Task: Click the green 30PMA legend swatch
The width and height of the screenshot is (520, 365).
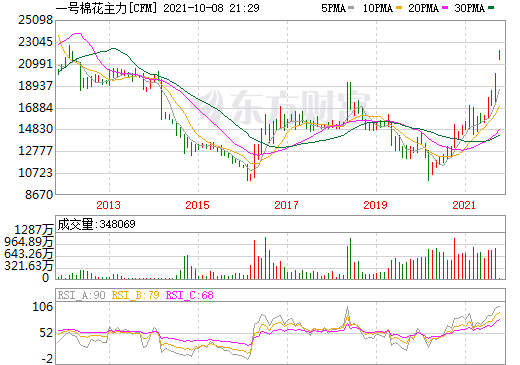Action: coord(491,8)
